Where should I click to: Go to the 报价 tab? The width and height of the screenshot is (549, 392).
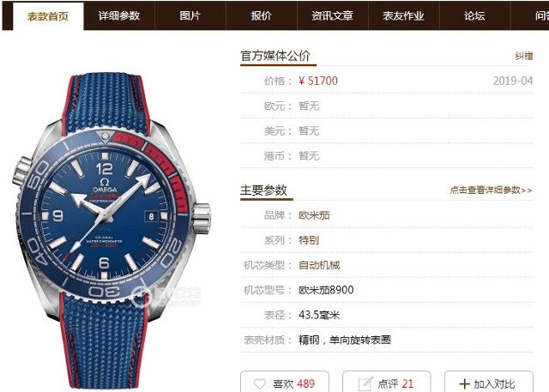(261, 15)
